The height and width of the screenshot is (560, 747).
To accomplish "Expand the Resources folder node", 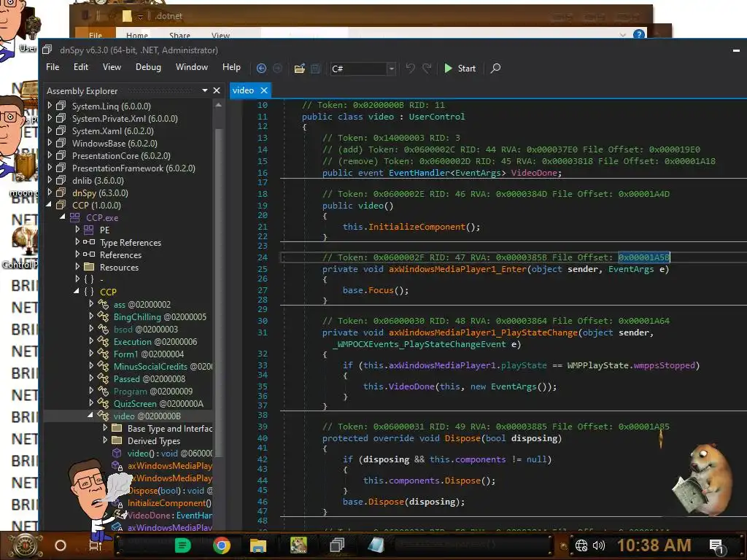I will pos(77,267).
